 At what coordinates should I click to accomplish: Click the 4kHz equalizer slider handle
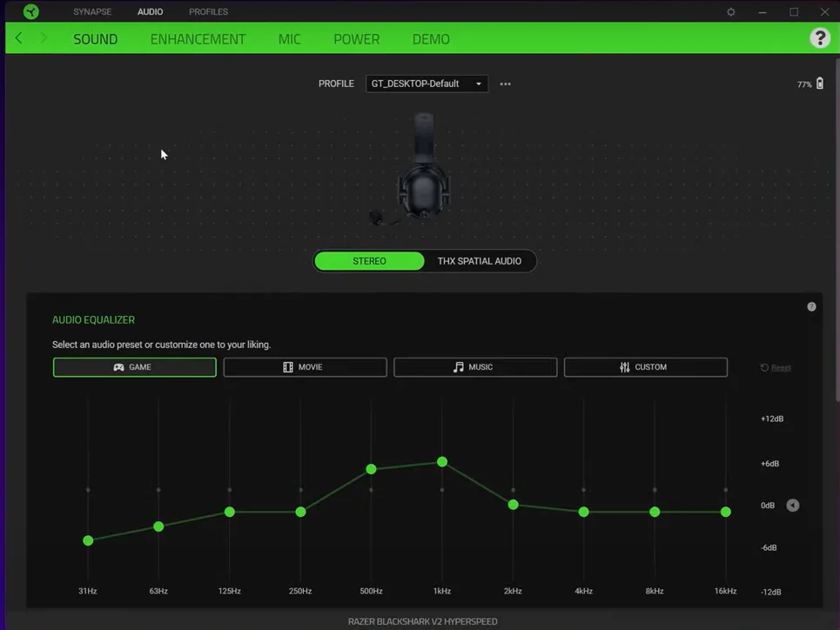[584, 512]
